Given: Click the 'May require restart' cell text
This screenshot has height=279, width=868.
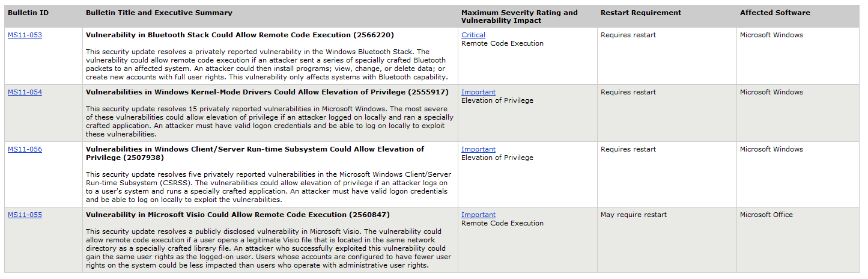Looking at the screenshot, I should tap(633, 215).
